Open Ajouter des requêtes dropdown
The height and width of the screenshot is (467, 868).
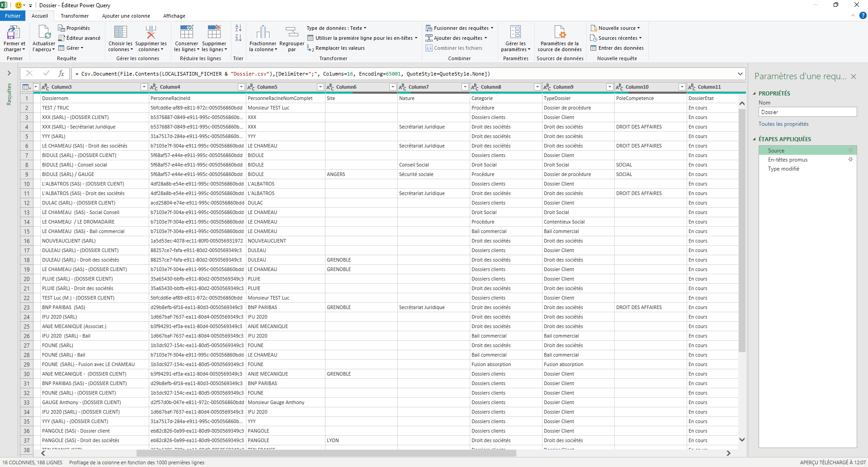coord(457,38)
